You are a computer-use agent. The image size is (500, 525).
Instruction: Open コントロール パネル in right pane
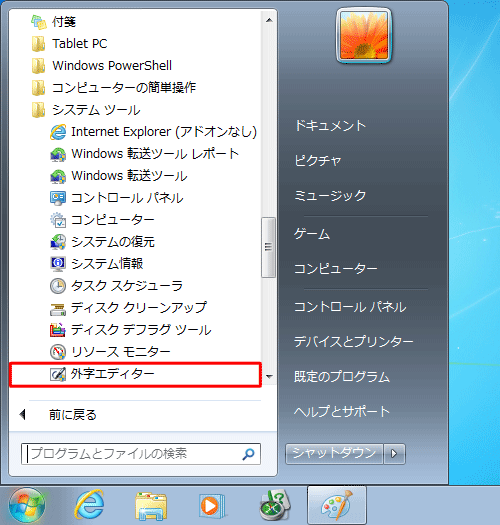(350, 307)
